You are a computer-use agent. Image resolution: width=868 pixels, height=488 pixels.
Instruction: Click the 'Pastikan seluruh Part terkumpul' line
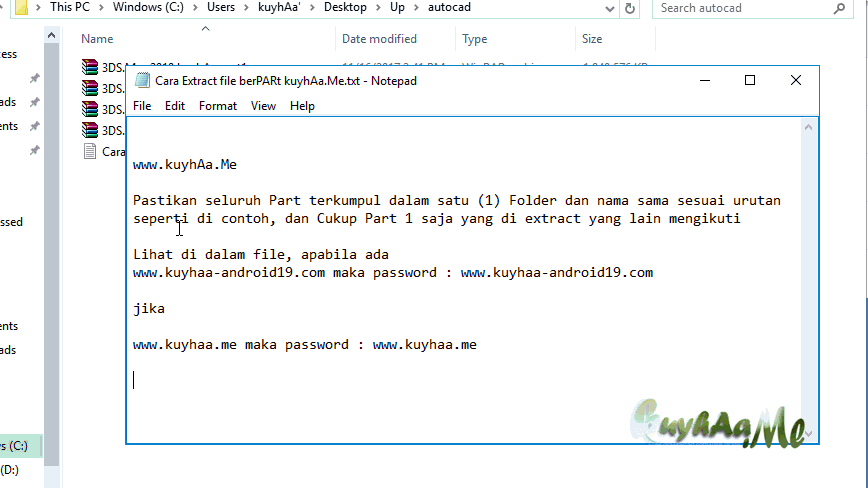[457, 200]
